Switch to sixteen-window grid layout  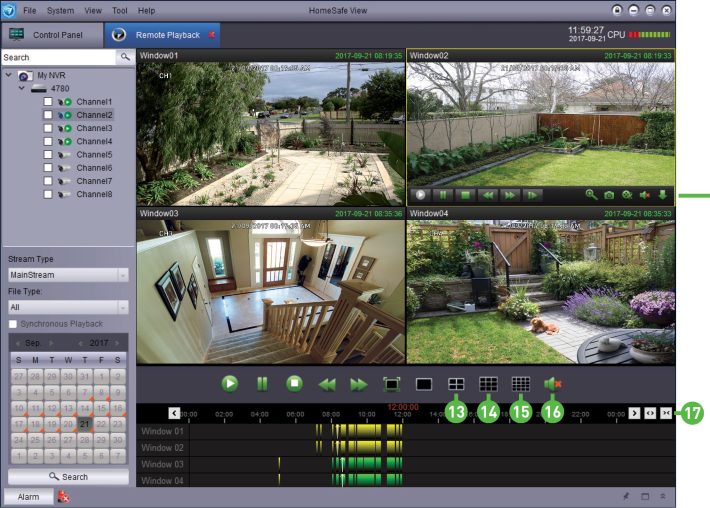click(520, 383)
